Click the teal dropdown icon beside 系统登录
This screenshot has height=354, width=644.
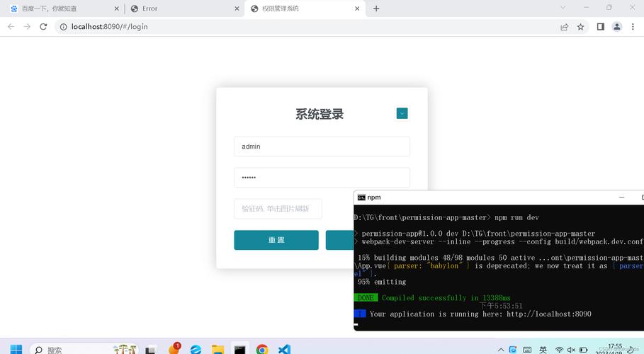402,113
